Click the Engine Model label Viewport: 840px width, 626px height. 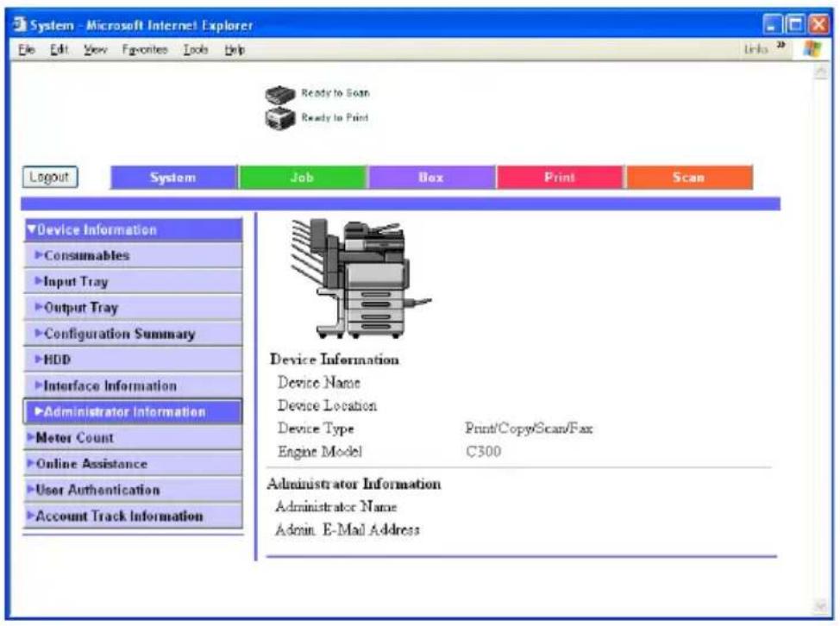coord(320,452)
